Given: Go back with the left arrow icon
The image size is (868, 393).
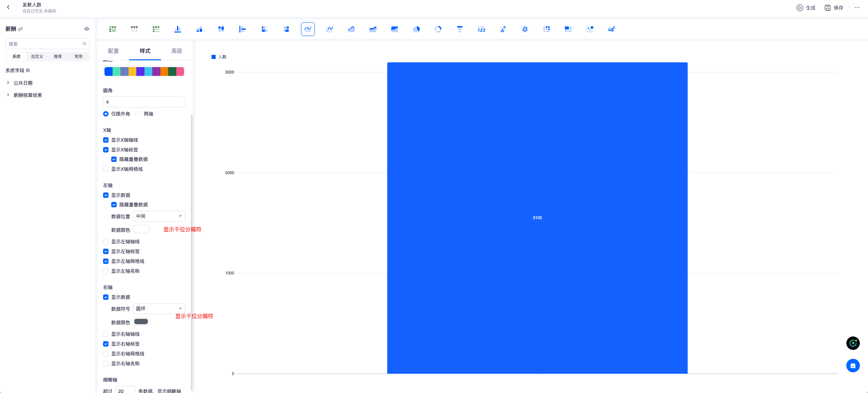Looking at the screenshot, I should coord(8,7).
